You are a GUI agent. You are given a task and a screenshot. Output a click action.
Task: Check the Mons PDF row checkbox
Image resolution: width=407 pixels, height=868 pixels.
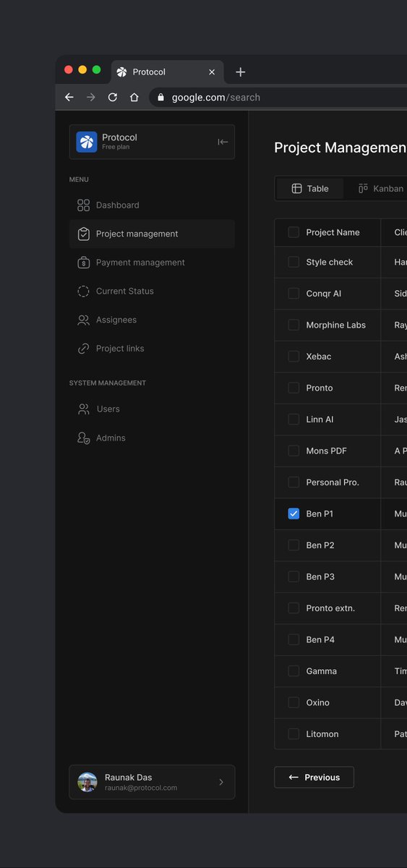click(x=294, y=451)
